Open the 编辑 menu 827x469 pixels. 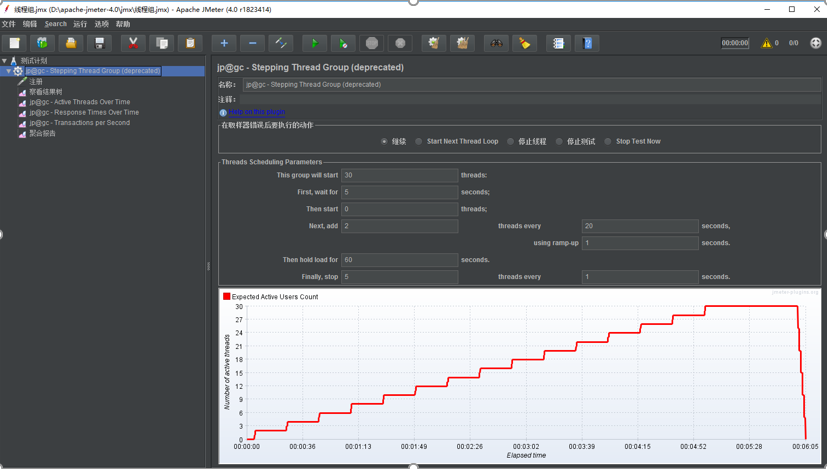click(30, 24)
